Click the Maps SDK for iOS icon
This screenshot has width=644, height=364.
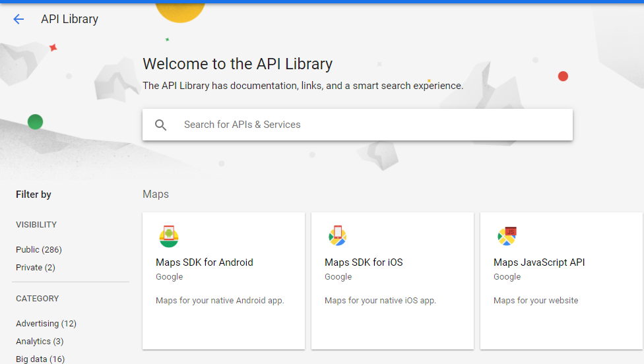click(338, 236)
